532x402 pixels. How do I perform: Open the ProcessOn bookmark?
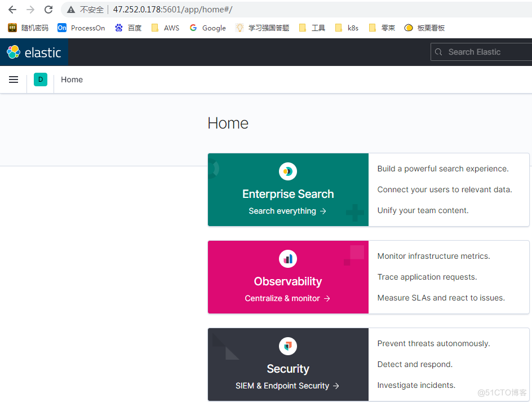(81, 28)
